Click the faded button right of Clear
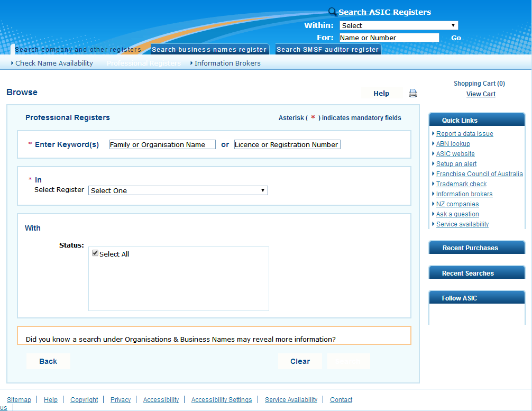Image resolution: width=532 pixels, height=411 pixels. (x=348, y=361)
